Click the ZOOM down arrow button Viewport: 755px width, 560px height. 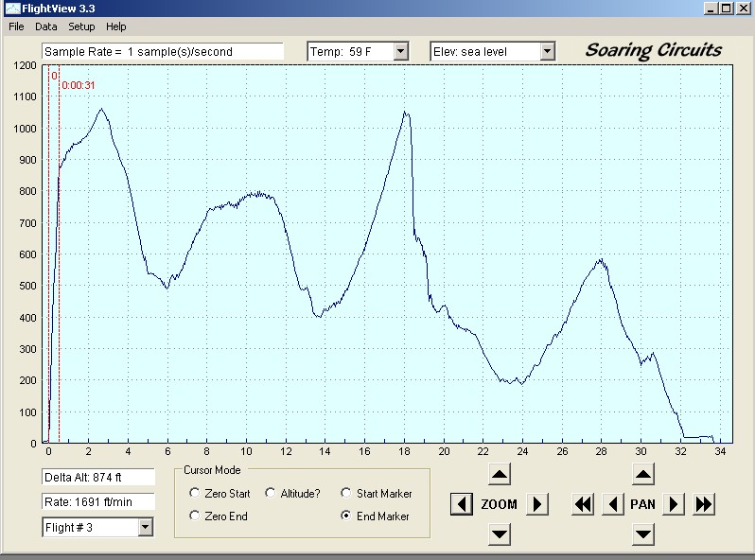coord(500,534)
